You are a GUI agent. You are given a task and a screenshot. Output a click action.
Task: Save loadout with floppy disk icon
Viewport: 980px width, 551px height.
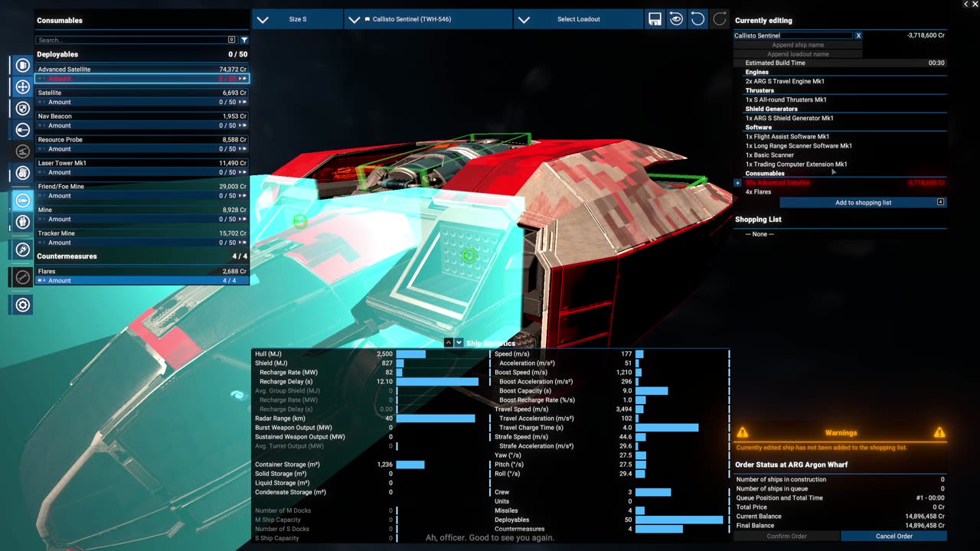655,19
